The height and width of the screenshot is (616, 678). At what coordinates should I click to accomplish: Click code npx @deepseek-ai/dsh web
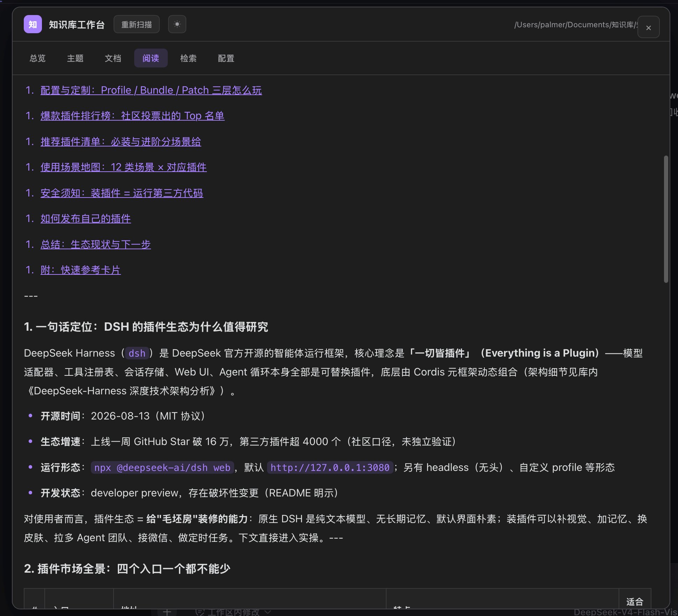[x=162, y=467]
